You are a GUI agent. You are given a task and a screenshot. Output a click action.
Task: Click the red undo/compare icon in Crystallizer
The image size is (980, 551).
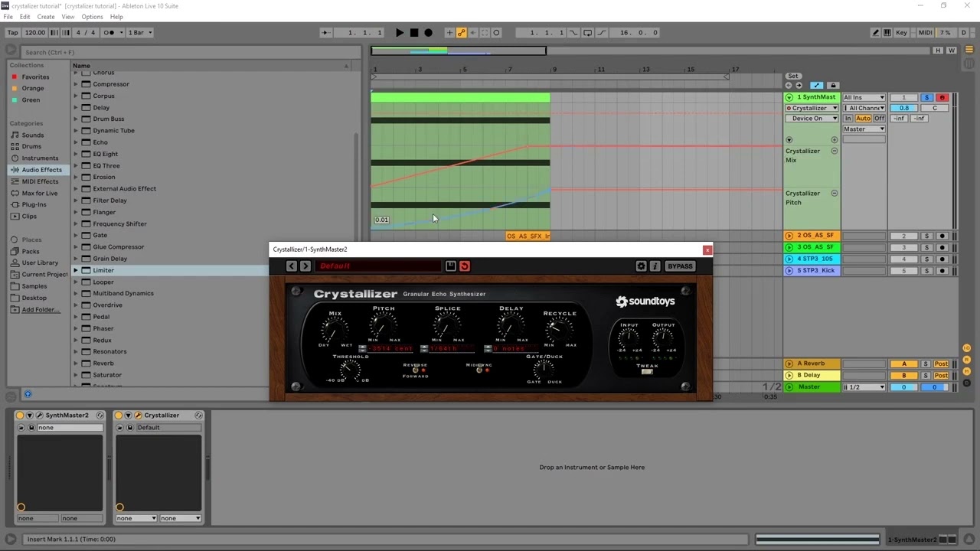[465, 266]
